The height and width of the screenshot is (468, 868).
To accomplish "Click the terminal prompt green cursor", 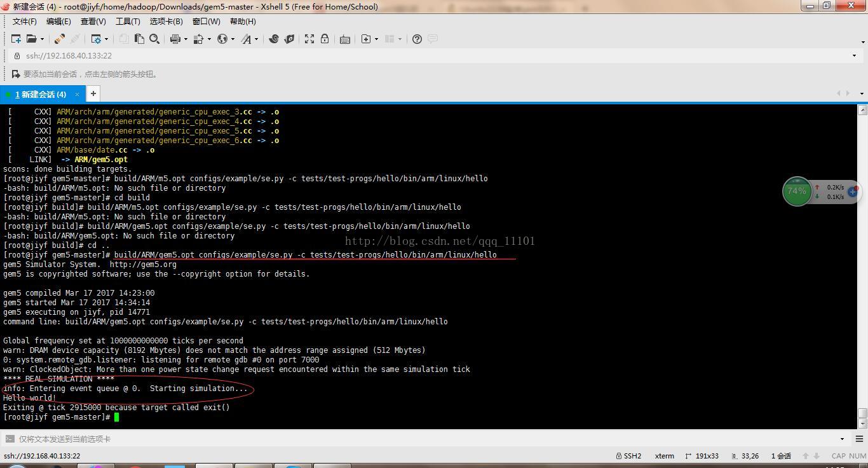I will [116, 417].
